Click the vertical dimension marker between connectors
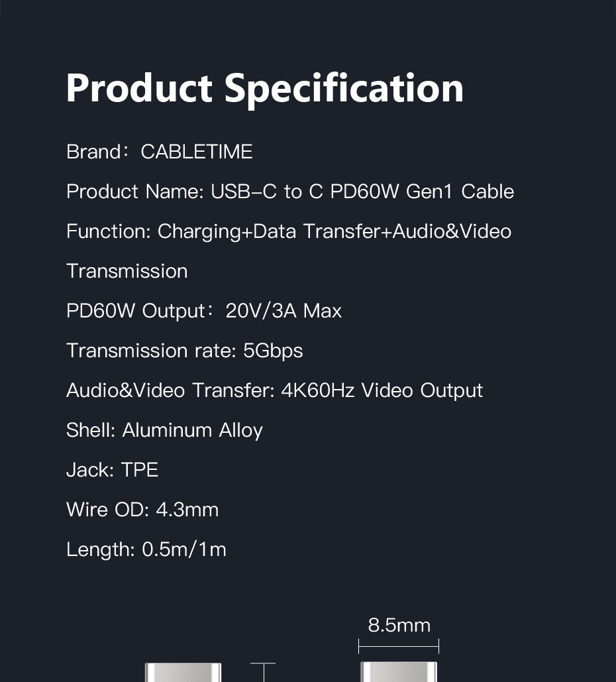The height and width of the screenshot is (682, 616). [x=263, y=673]
